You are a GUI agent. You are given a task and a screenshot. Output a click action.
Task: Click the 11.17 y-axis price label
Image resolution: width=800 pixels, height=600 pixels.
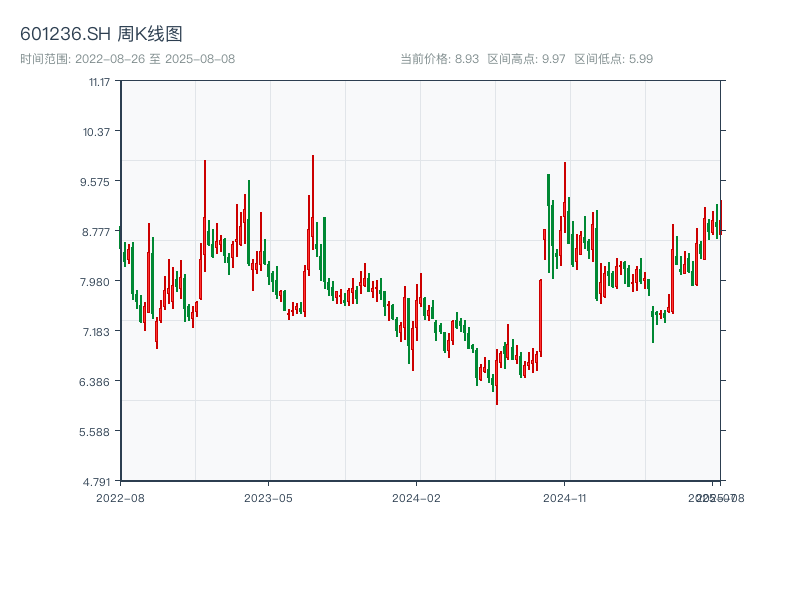tap(97, 82)
